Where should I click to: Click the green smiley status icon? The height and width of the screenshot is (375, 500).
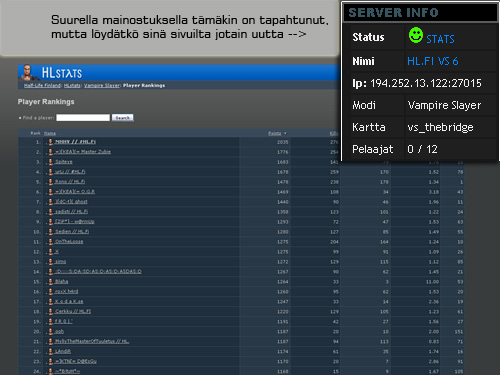pos(416,35)
